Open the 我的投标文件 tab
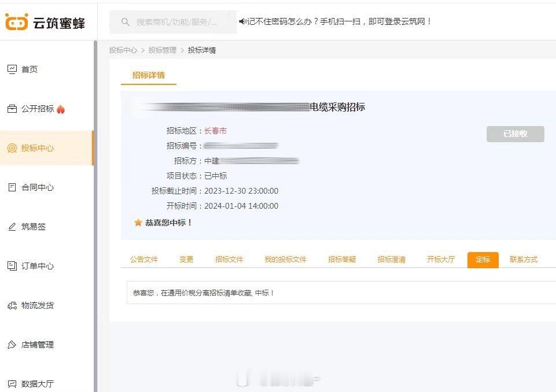The image size is (556, 392). (x=285, y=260)
